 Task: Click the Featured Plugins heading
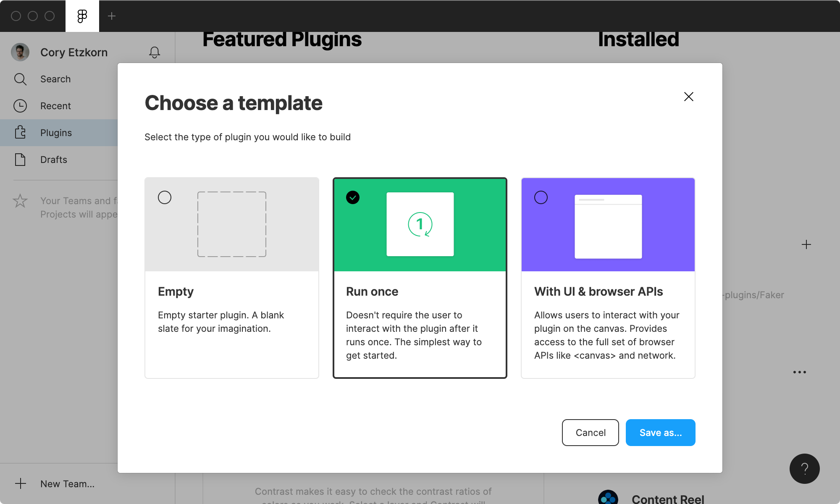pos(282,39)
